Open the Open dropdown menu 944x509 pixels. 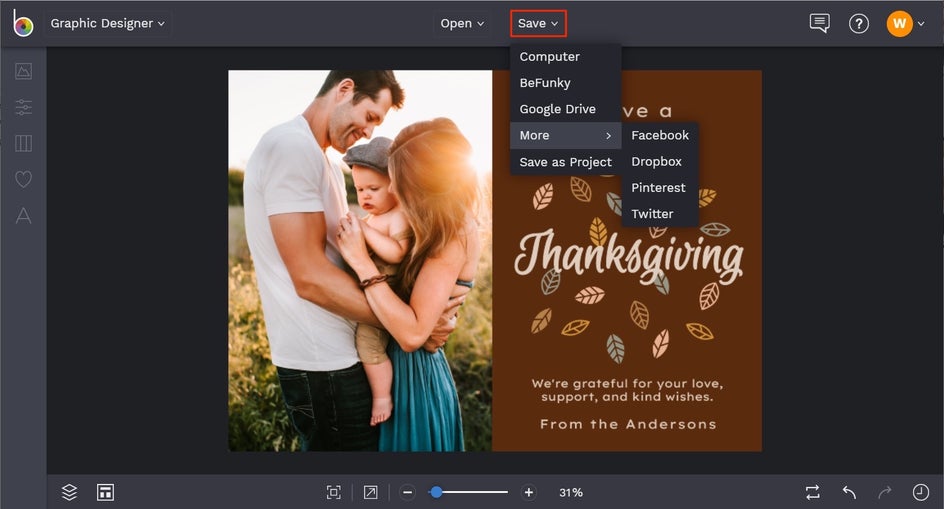click(x=462, y=23)
